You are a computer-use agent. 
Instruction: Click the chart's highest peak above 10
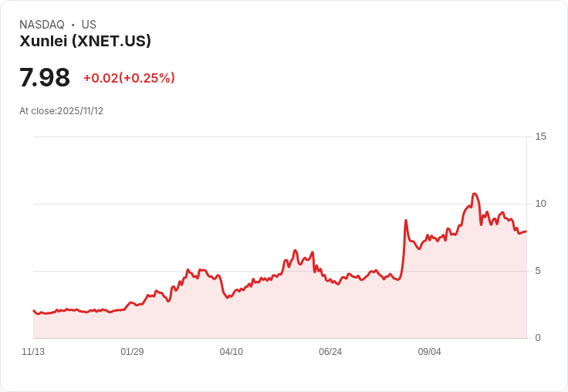[x=474, y=194]
